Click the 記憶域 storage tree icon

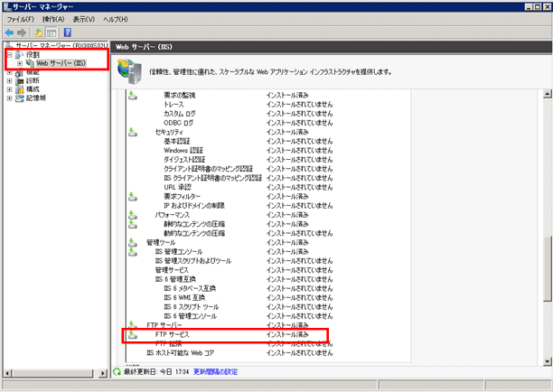(20, 98)
